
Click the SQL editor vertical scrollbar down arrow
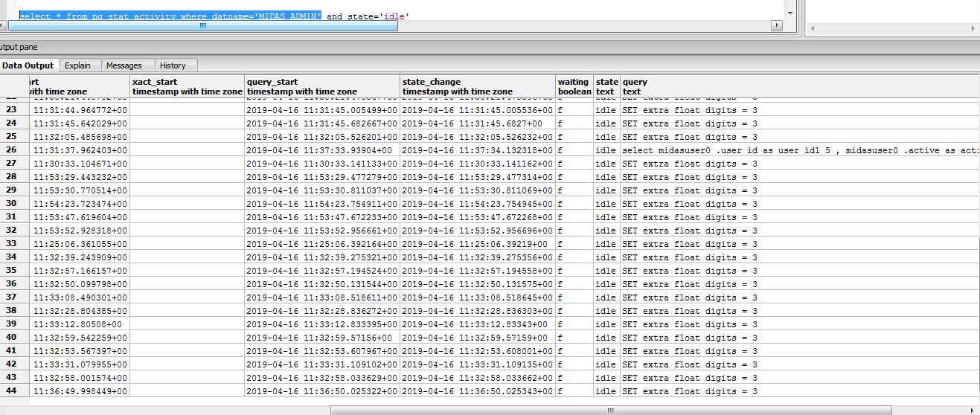tap(790, 14)
